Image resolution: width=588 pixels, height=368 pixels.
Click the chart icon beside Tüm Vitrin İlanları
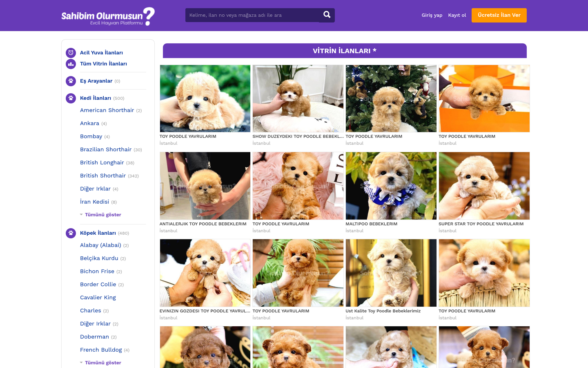(x=71, y=64)
